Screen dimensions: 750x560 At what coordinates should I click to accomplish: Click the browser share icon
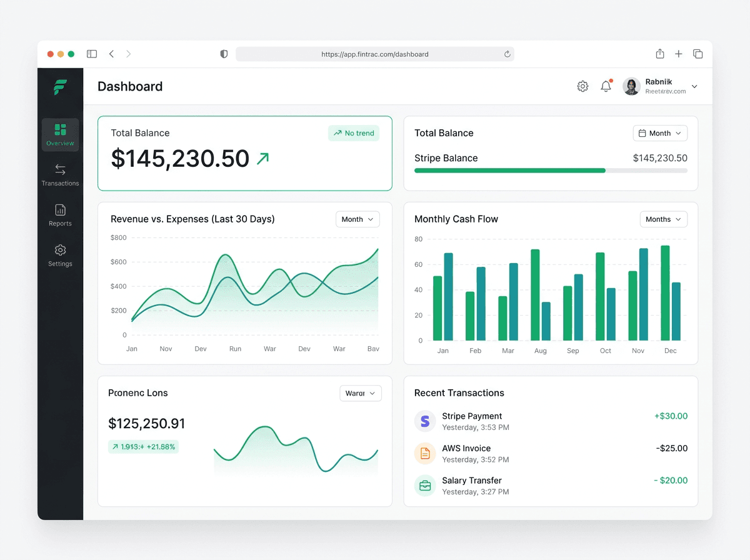(659, 54)
